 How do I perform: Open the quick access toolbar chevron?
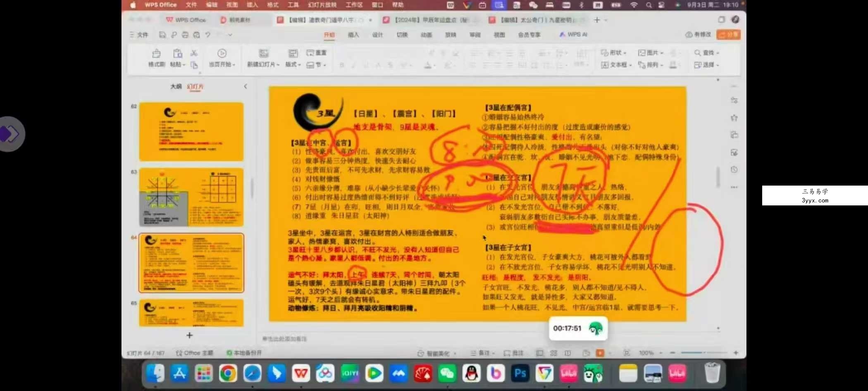click(x=230, y=35)
